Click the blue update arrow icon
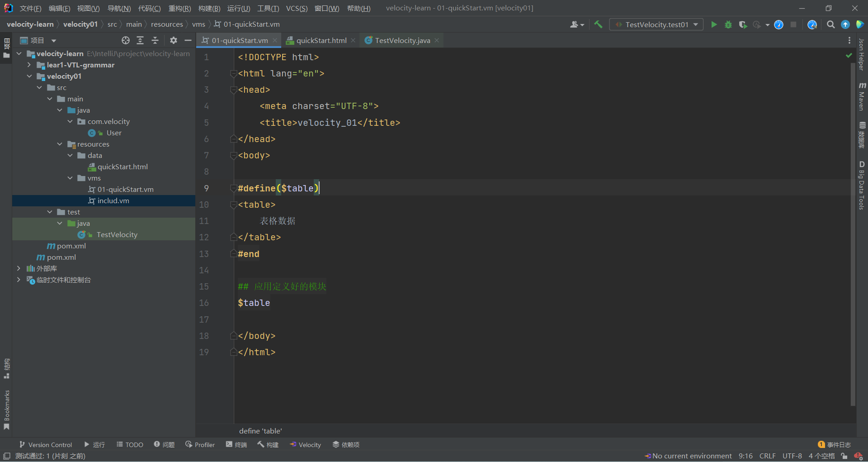This screenshot has width=868, height=462. tap(845, 24)
